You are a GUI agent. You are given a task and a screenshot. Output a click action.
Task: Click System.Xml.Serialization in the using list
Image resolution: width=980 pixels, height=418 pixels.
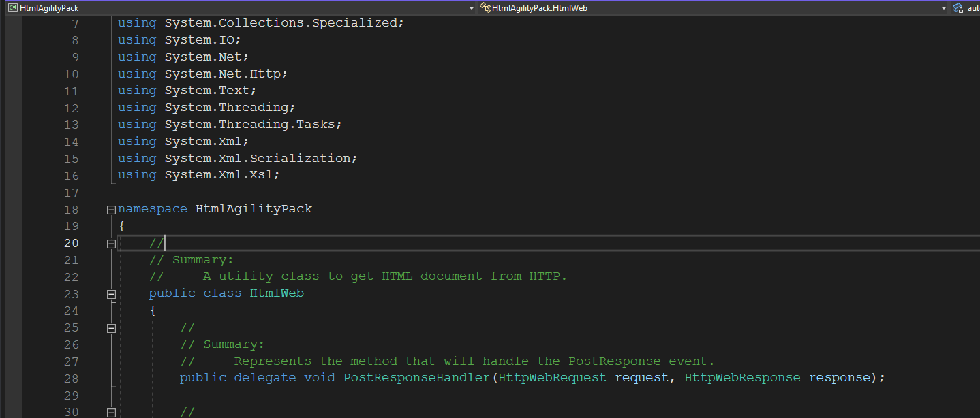258,159
